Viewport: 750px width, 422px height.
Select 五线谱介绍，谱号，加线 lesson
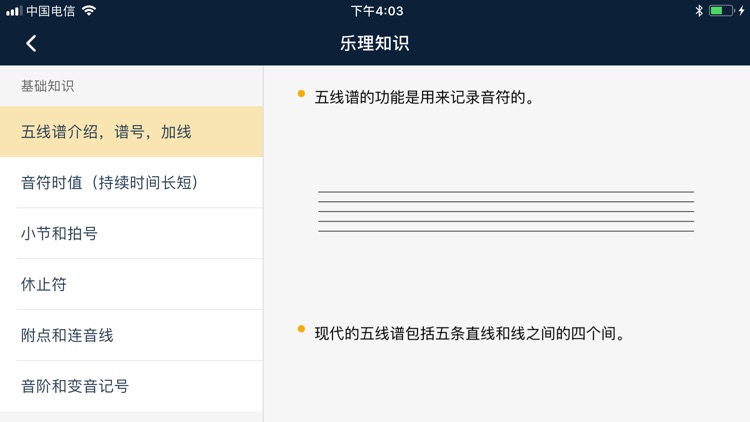(x=132, y=132)
